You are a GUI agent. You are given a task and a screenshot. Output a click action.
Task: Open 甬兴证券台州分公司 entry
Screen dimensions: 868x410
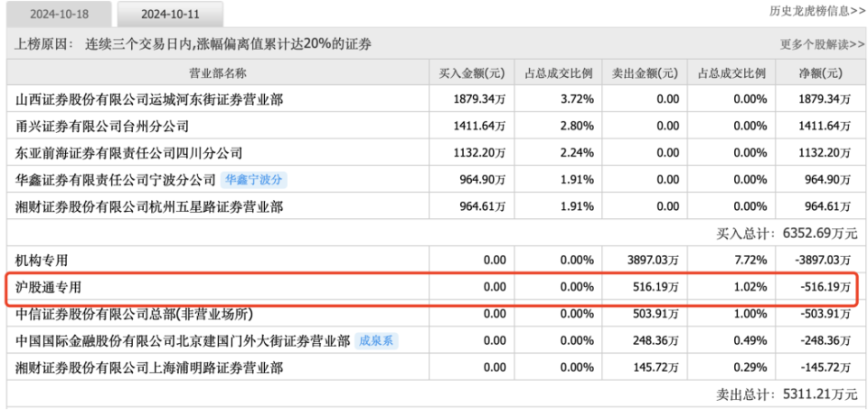(x=102, y=127)
